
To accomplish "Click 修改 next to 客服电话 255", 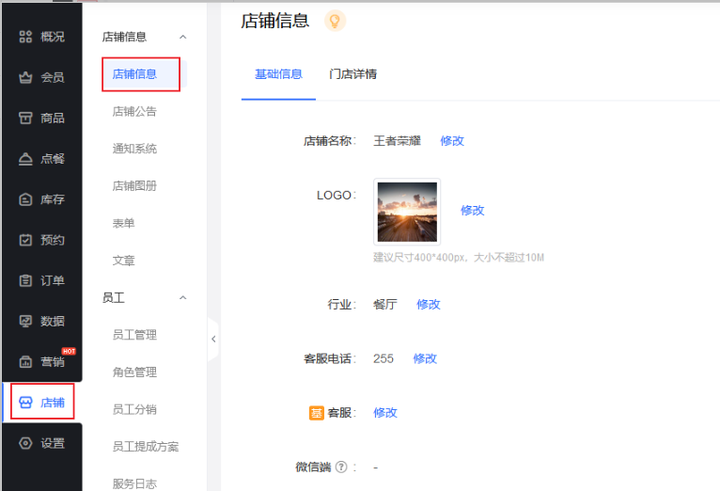I will pyautogui.click(x=425, y=358).
